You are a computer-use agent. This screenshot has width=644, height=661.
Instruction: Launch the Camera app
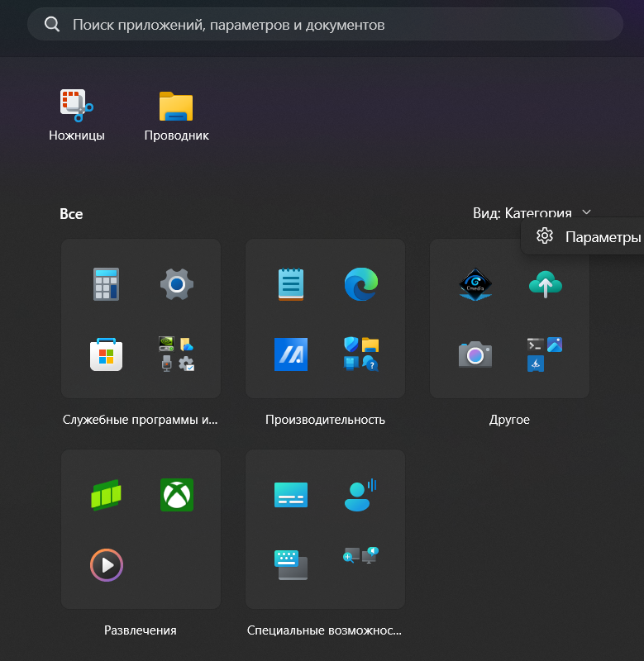click(x=475, y=354)
